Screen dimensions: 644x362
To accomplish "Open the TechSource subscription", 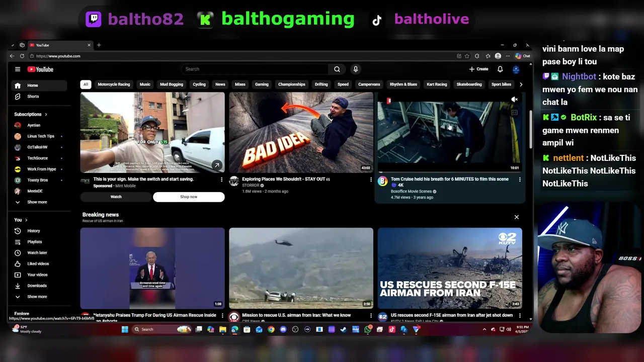I will 38,158.
